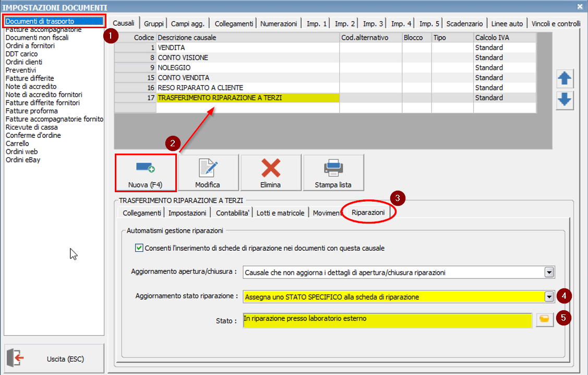Open Stato folder browse icon

coord(545,320)
